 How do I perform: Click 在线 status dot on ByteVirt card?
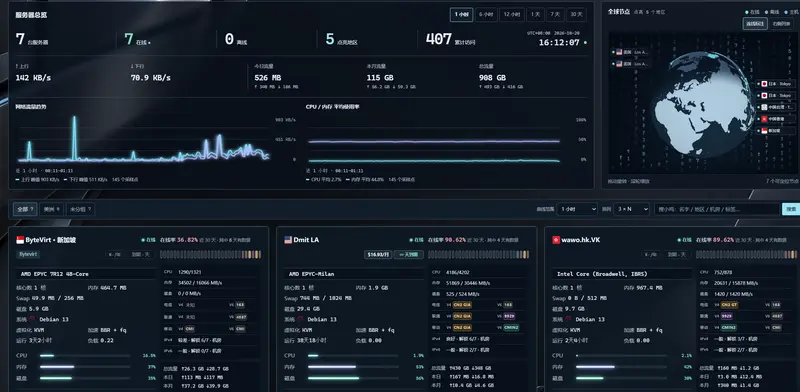pos(143,240)
